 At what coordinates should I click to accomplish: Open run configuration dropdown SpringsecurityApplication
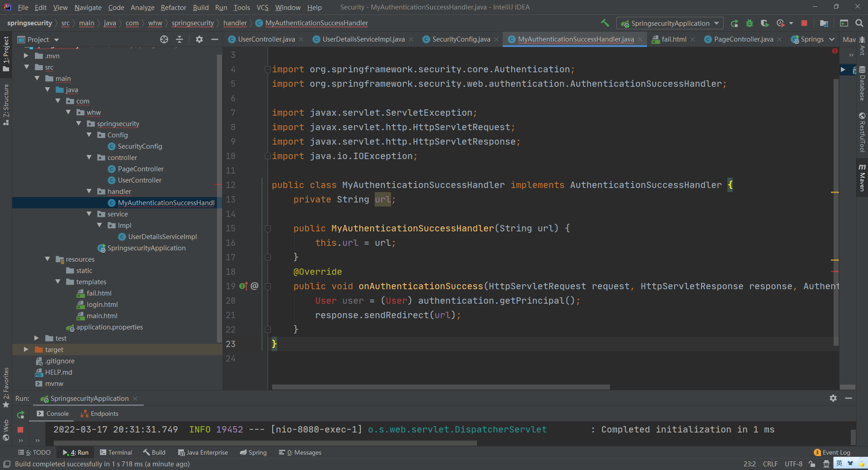pyautogui.click(x=670, y=23)
